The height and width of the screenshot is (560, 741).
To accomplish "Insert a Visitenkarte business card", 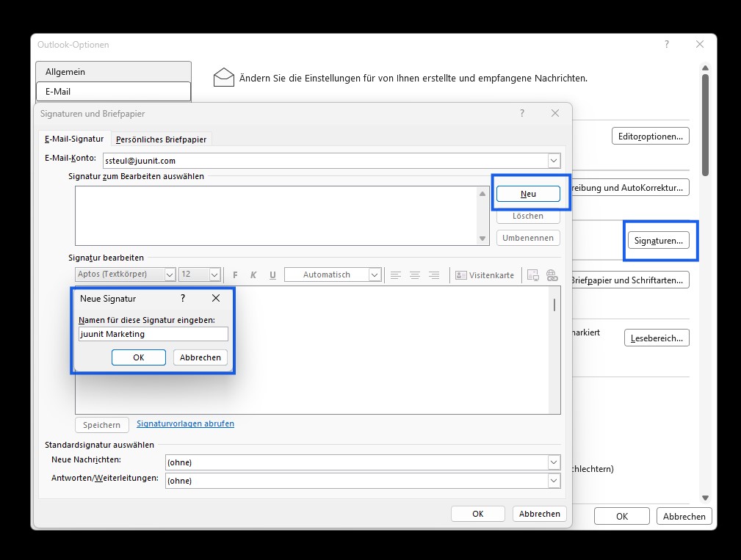I will pos(485,274).
